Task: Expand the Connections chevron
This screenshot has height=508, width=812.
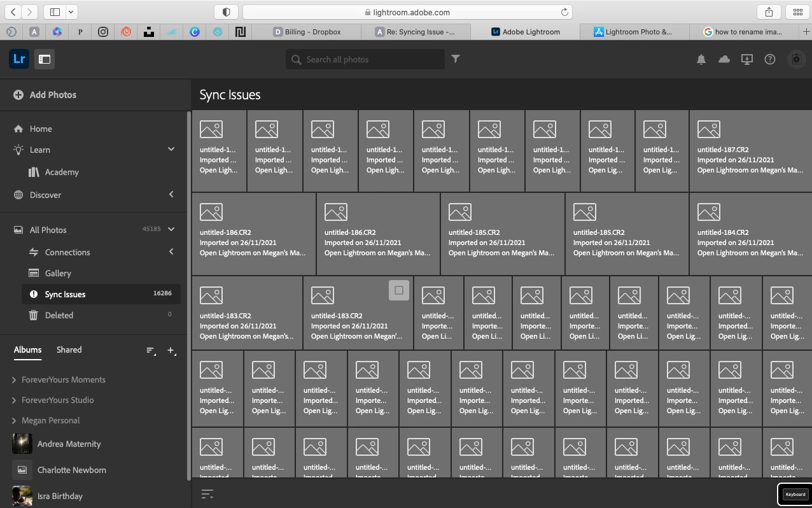Action: (171, 251)
